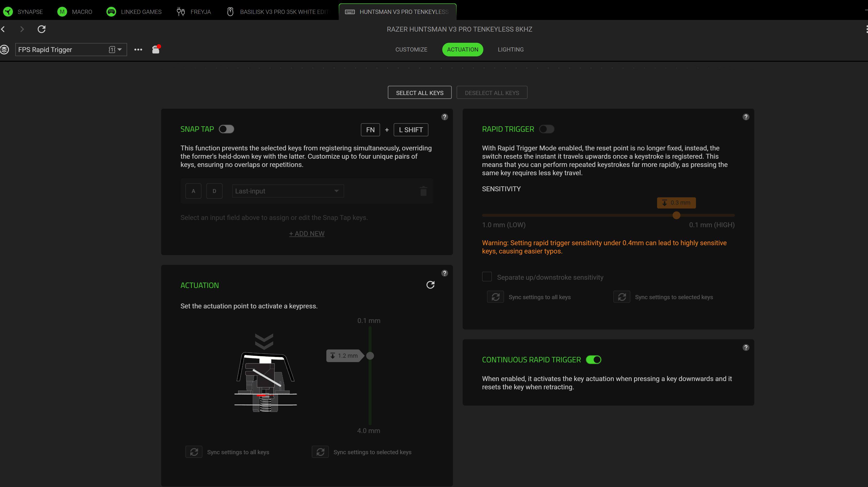
Task: Open help for Continuous Rapid Trigger panel
Action: 745,348
